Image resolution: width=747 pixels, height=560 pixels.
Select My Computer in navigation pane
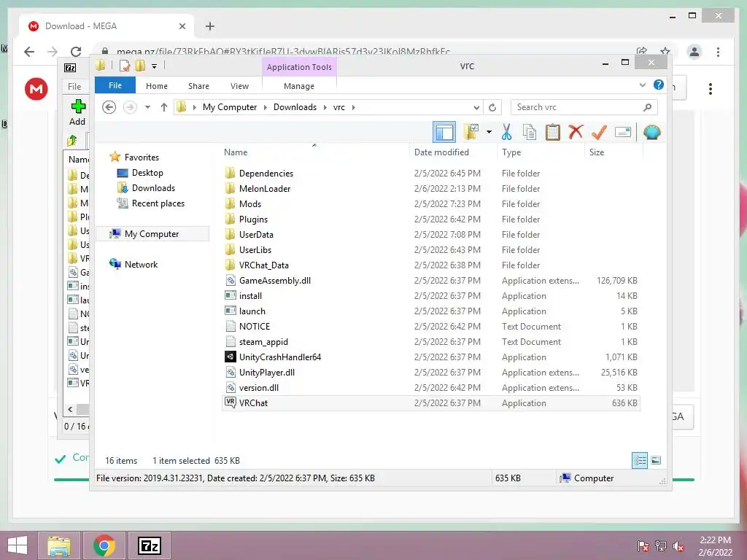point(152,234)
